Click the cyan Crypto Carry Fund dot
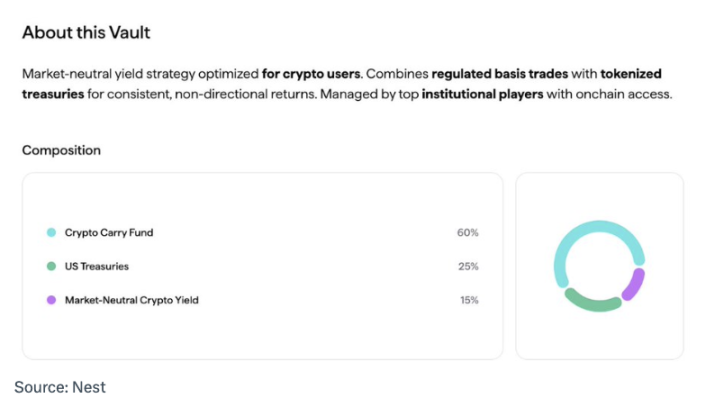This screenshot has width=706, height=407. [51, 232]
